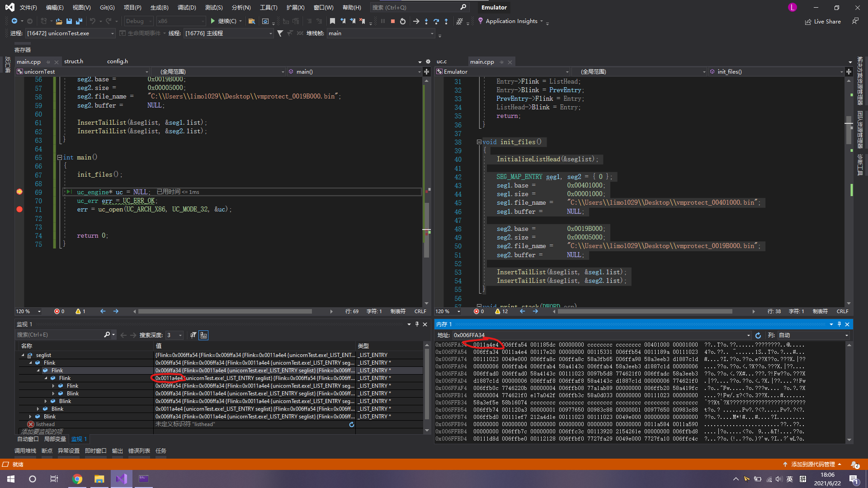The height and width of the screenshot is (488, 868).
Task: Pin the 内存 1 memory panel
Action: coord(839,324)
